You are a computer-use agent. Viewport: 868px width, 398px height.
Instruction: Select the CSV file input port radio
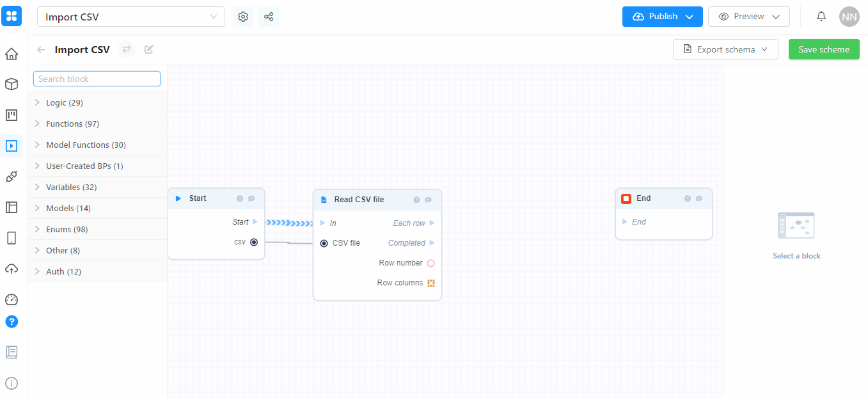point(324,243)
